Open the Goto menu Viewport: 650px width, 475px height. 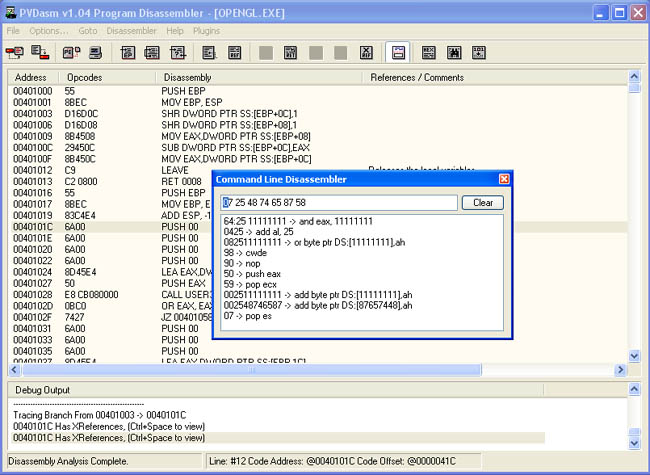pyautogui.click(x=88, y=31)
